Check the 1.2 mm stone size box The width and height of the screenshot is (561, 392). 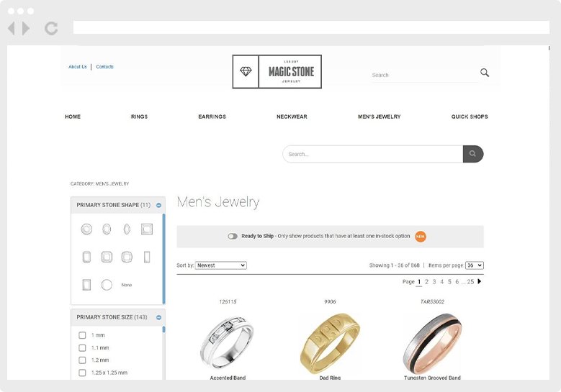click(x=82, y=360)
